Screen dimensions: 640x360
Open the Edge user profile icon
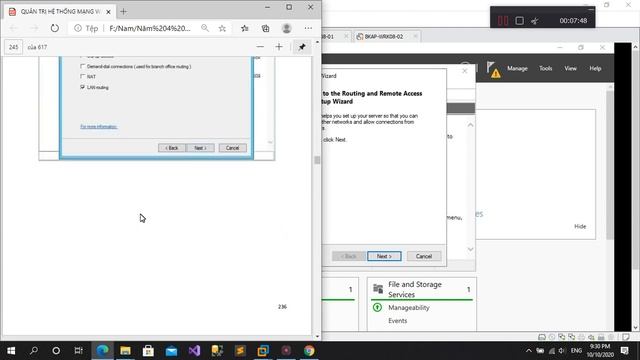coord(287,28)
